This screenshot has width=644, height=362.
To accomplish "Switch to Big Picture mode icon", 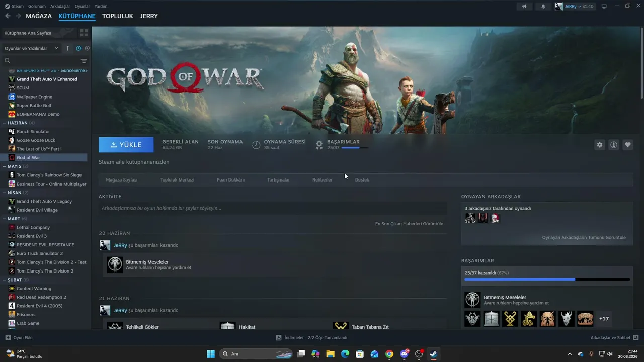I will (604, 6).
